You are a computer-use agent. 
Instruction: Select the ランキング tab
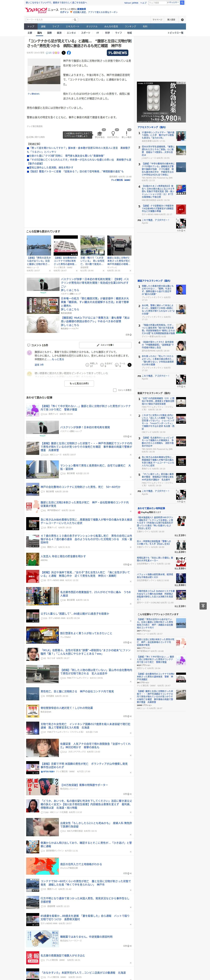[x=130, y=26]
